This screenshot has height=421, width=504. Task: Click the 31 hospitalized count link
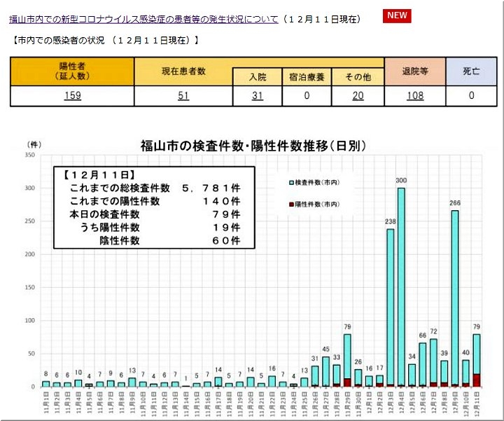pyautogui.click(x=257, y=96)
